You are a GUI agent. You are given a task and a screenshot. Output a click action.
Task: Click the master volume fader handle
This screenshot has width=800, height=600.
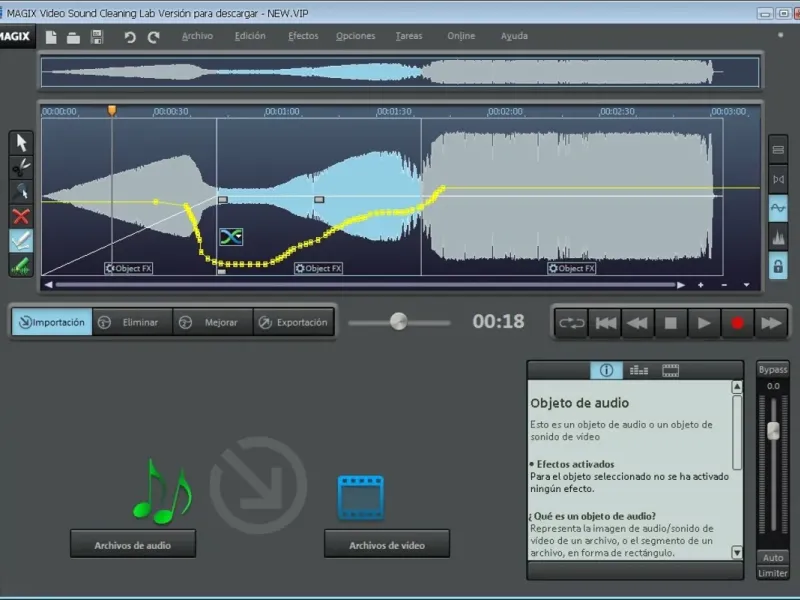click(773, 431)
